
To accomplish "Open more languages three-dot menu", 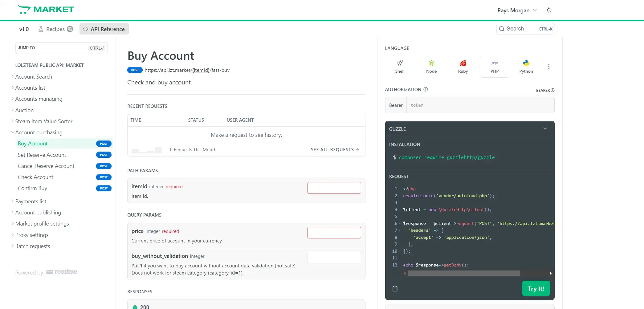I will click(549, 67).
